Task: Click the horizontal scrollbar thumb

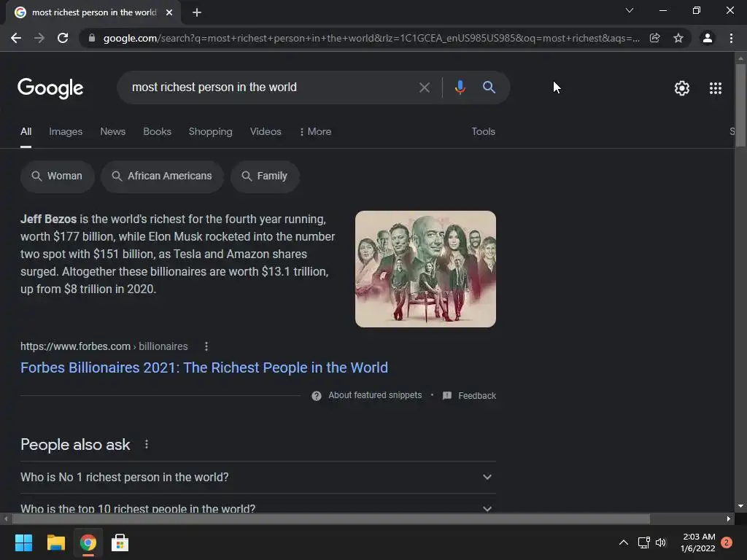Action: click(331, 519)
